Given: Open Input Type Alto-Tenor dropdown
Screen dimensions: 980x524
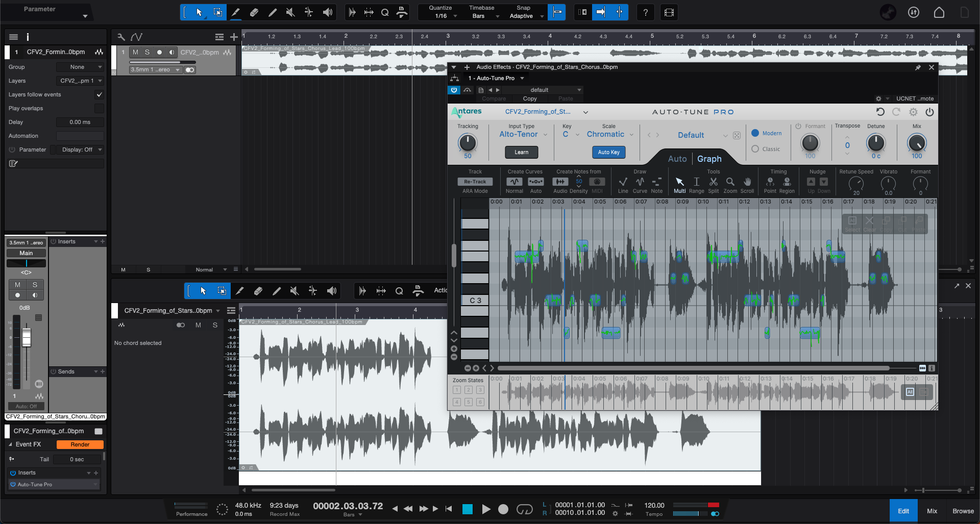Looking at the screenshot, I should pos(523,134).
